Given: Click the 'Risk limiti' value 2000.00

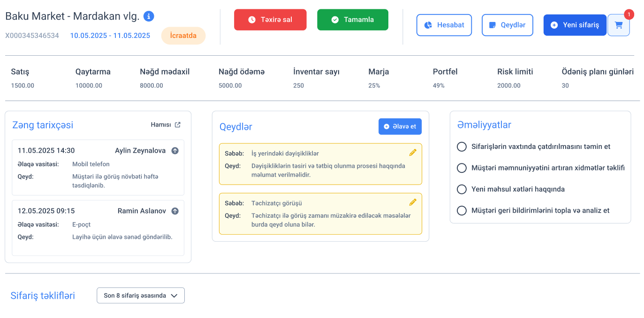Looking at the screenshot, I should click(x=509, y=86).
